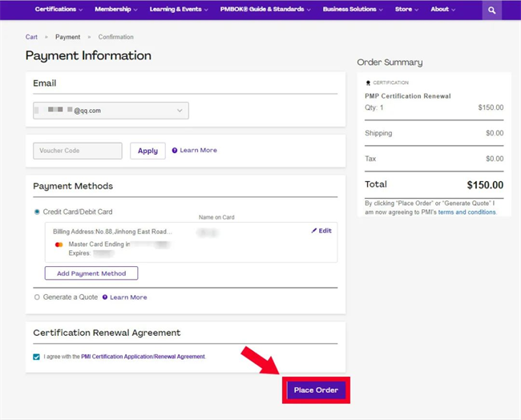The height and width of the screenshot is (420, 521).
Task: Expand the Membership menu
Action: 116,10
